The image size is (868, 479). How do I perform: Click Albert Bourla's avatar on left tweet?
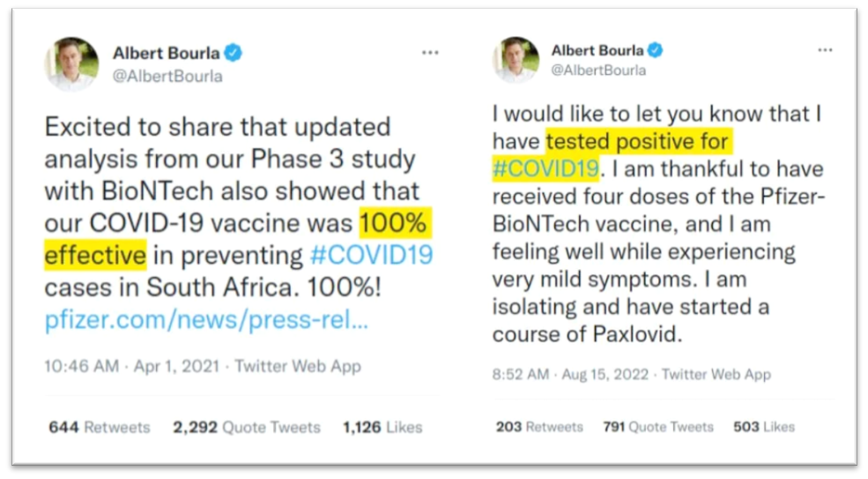(72, 64)
